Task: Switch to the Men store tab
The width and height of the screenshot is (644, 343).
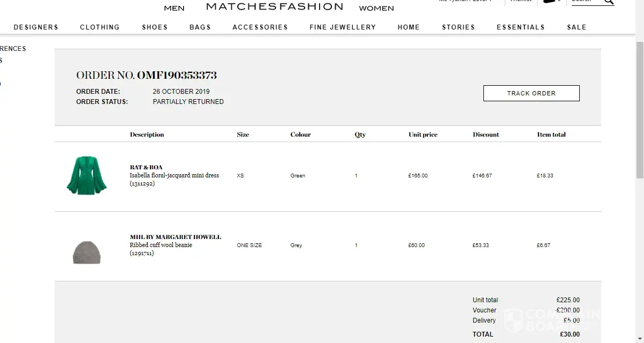Action: [x=174, y=8]
